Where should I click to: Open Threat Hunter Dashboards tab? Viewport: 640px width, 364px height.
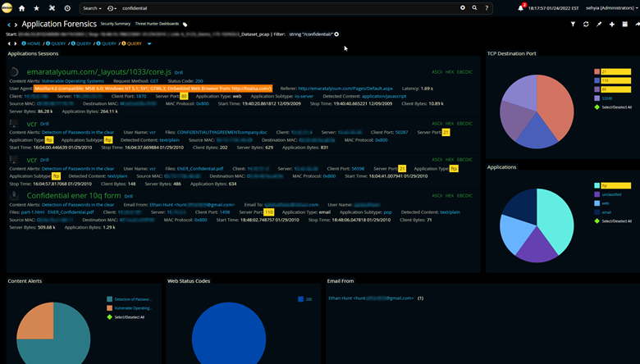pos(158,24)
